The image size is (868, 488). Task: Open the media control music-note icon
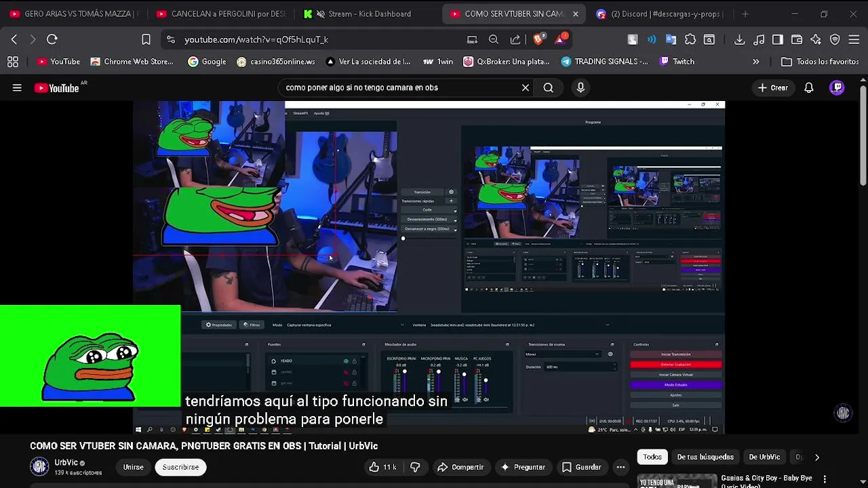[x=759, y=39]
